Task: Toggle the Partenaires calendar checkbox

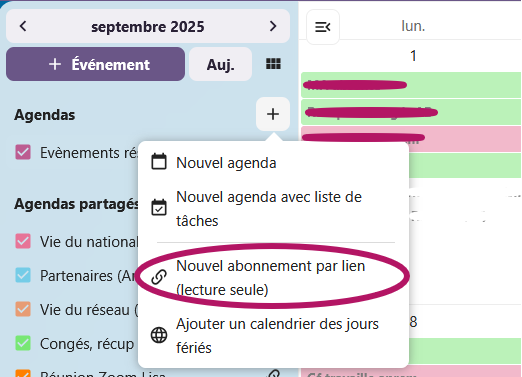Action: 23,275
